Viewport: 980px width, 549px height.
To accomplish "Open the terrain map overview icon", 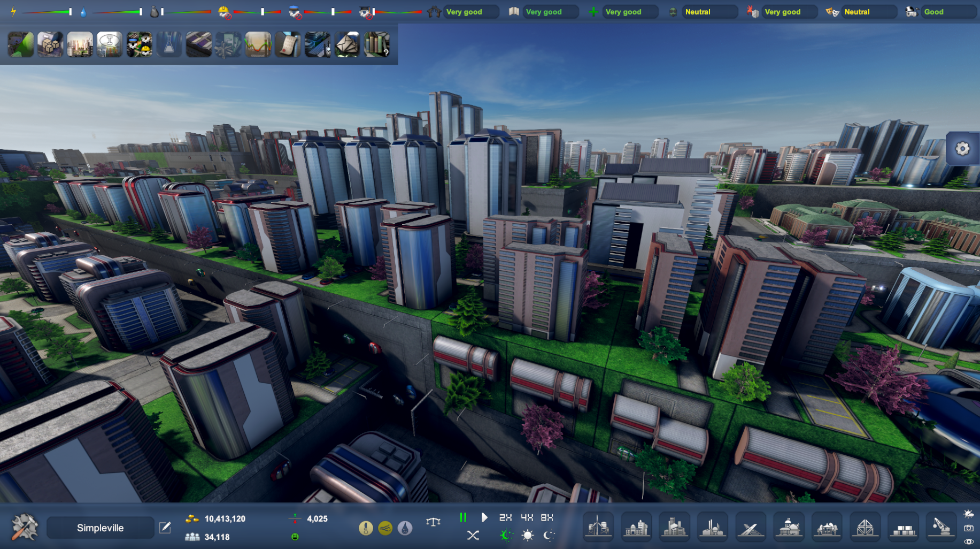I will (21, 44).
